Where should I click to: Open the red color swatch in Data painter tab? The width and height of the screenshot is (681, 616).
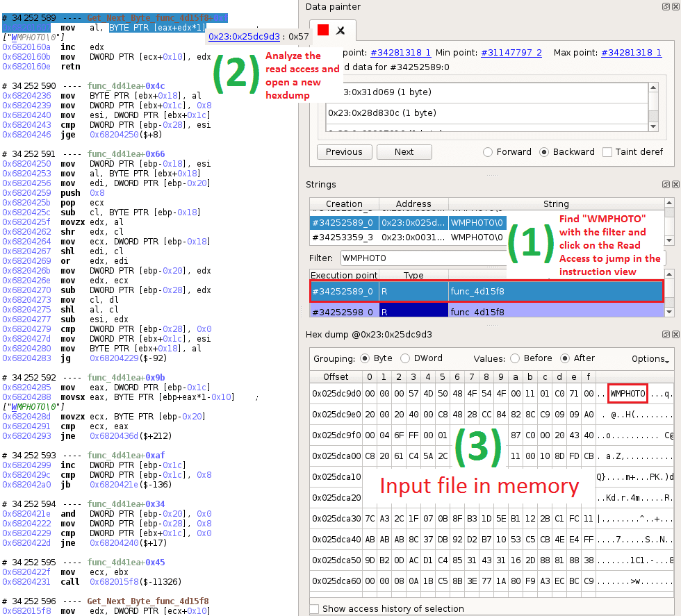pyautogui.click(x=323, y=30)
